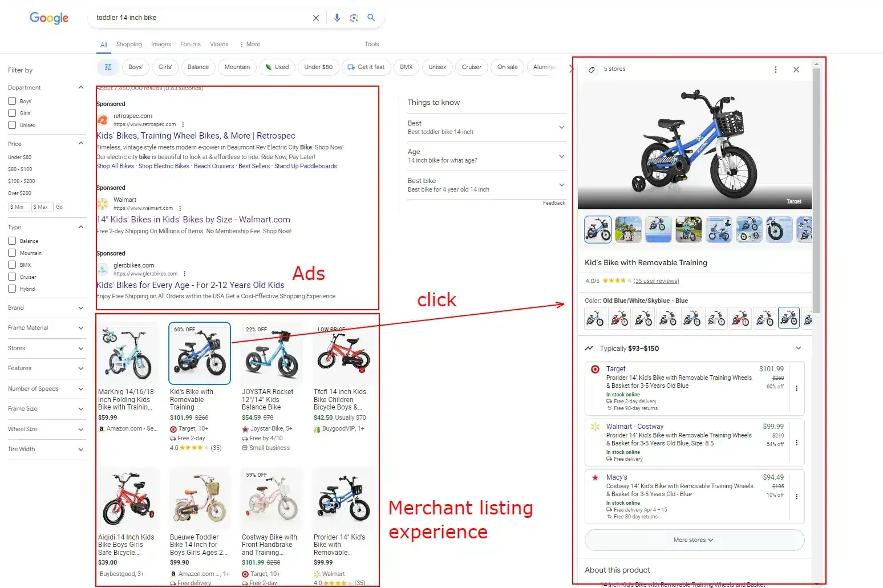Click the microphone icon for voice search
The height and width of the screenshot is (588, 883).
tap(337, 18)
